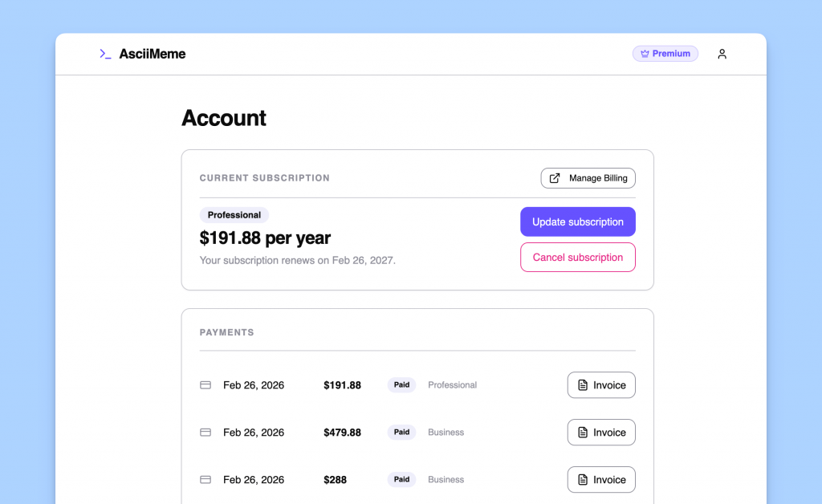This screenshot has height=504, width=822.
Task: Click the document icon on the first Invoice button
Action: (x=584, y=385)
